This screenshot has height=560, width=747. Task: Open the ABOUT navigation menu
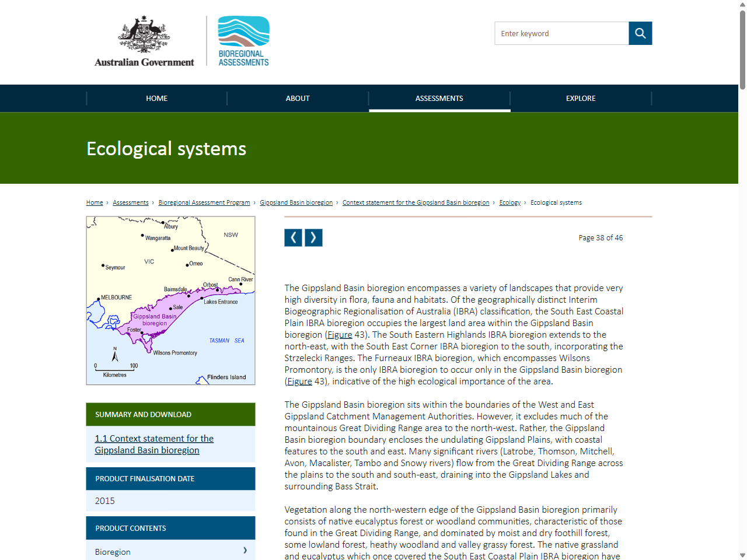pyautogui.click(x=298, y=98)
